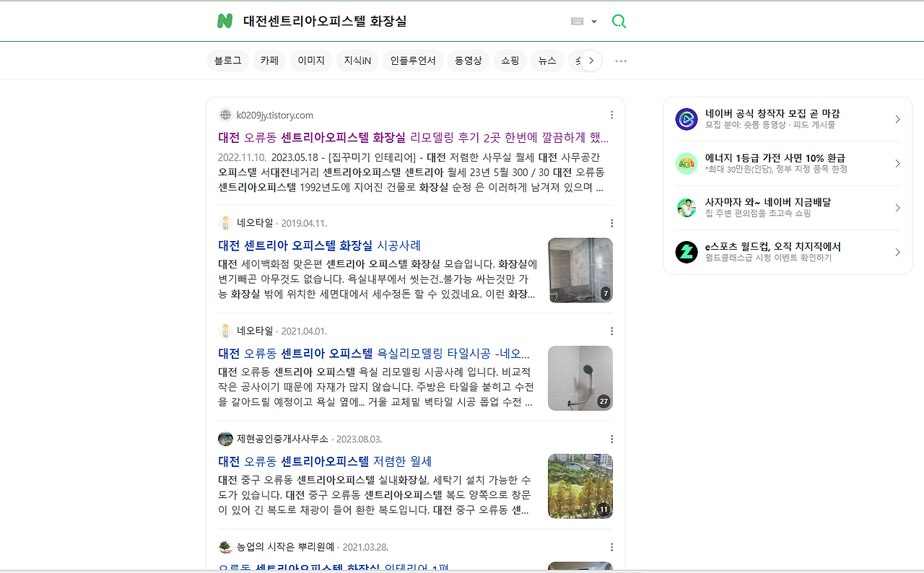Image resolution: width=924 pixels, height=573 pixels.
Task: Open the 네이버 공식 창작자 모집 곧 마감 link
Action: point(772,113)
